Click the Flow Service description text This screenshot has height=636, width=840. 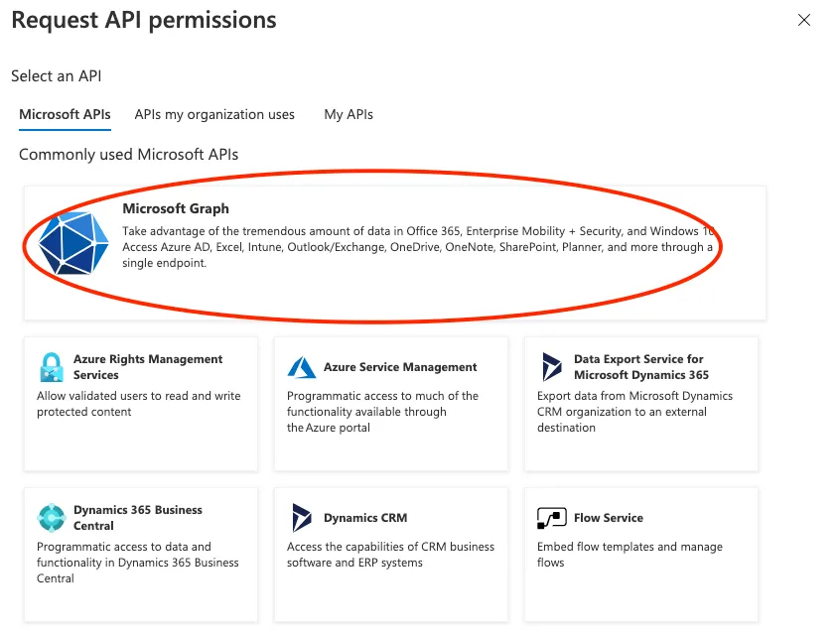coord(630,555)
